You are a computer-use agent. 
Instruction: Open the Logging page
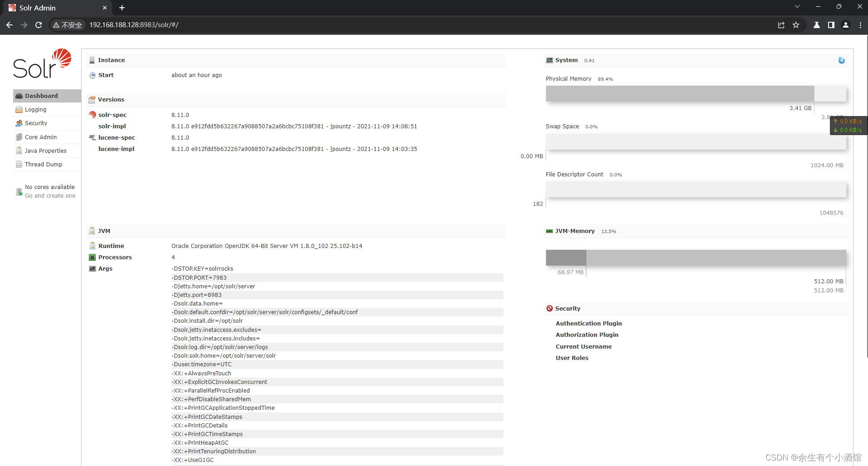[47, 110]
